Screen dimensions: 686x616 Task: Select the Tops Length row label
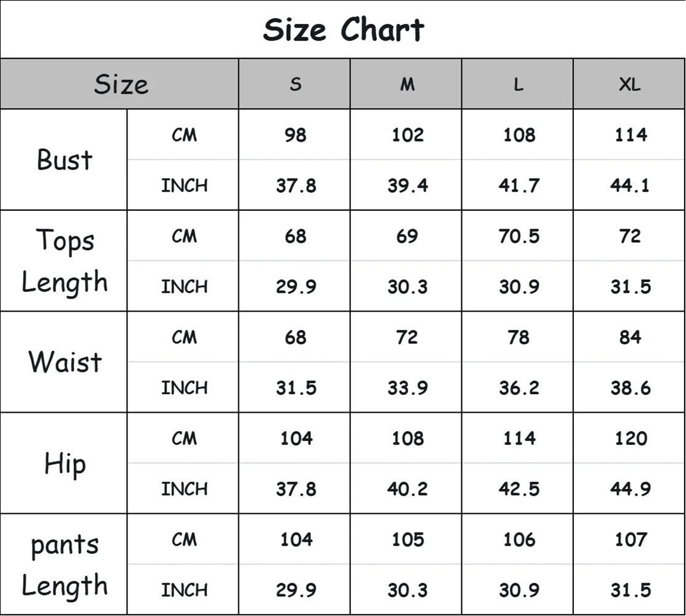65,261
